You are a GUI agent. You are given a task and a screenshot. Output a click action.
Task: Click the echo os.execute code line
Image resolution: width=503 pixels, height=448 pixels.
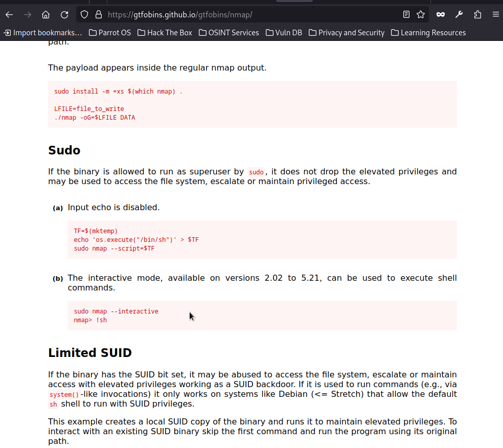[136, 240]
